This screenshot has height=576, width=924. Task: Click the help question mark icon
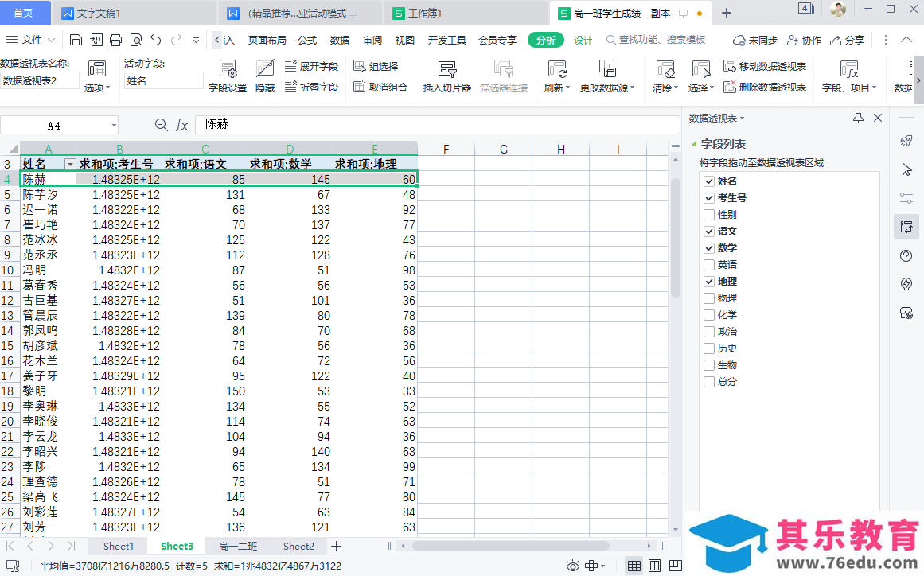coord(906,255)
